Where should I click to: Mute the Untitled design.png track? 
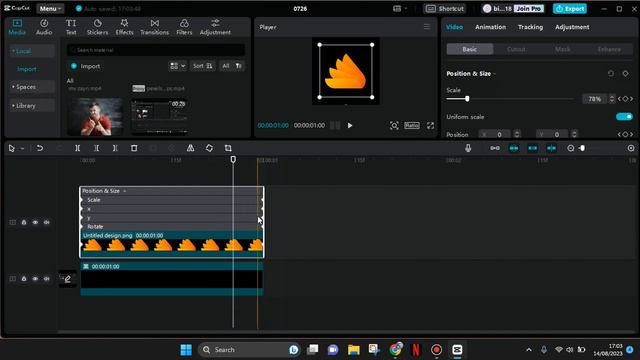tap(47, 222)
